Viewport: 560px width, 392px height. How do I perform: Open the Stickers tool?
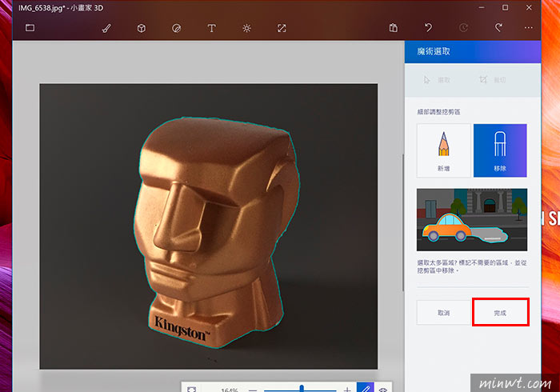coord(177,28)
